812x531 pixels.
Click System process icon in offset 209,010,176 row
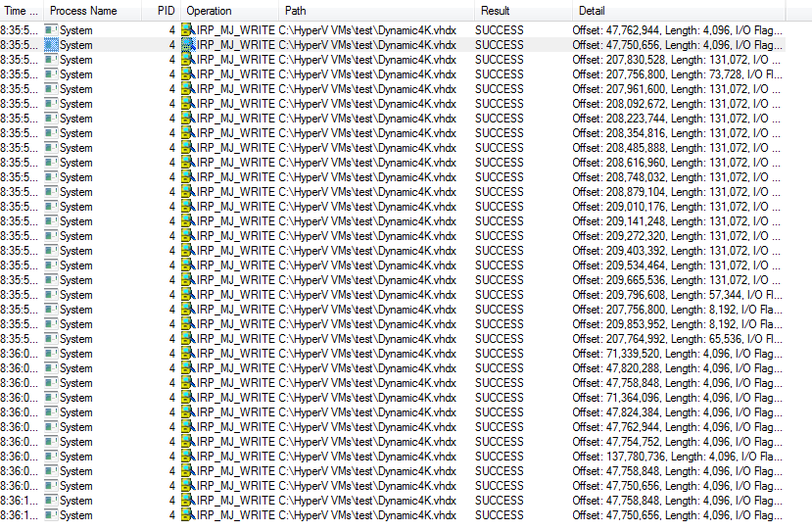52,207
